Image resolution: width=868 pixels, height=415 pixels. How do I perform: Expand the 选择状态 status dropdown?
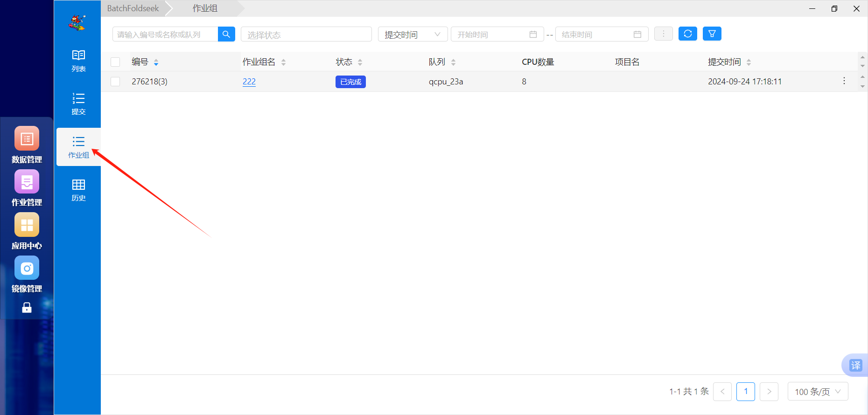(x=306, y=34)
